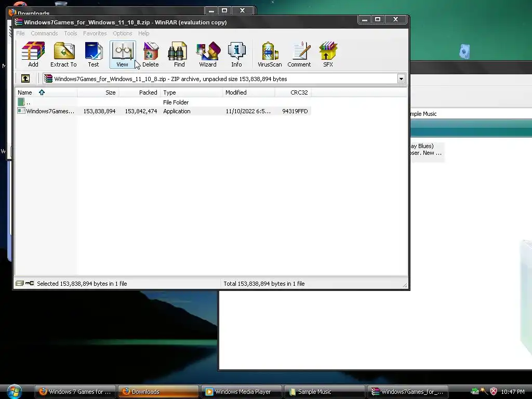Click the '153,842,474' packed size cell
This screenshot has width=532, height=399.
point(141,111)
